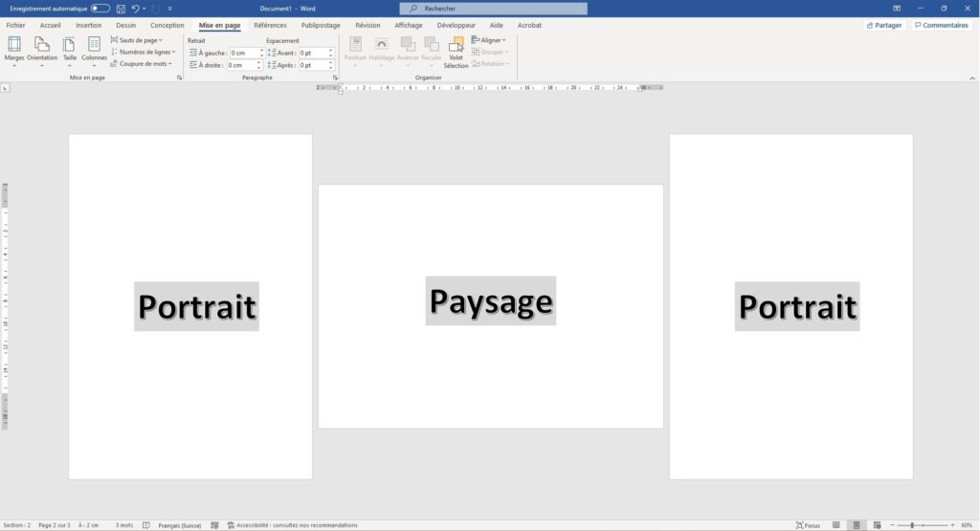Open Numéros de lignes dropdown

(x=144, y=52)
